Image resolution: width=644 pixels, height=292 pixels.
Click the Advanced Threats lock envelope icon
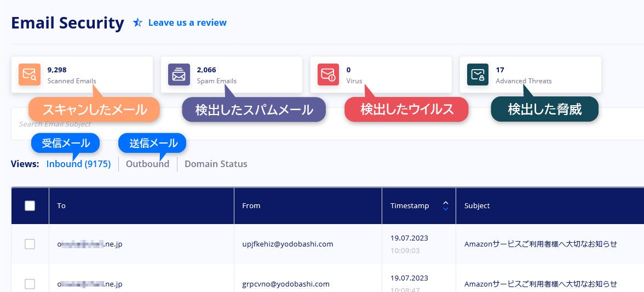pyautogui.click(x=478, y=75)
